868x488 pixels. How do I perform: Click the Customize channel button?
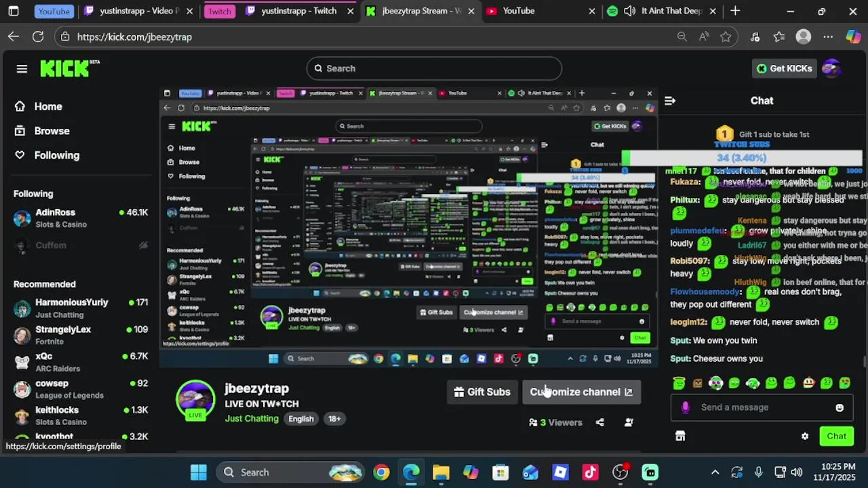point(581,392)
